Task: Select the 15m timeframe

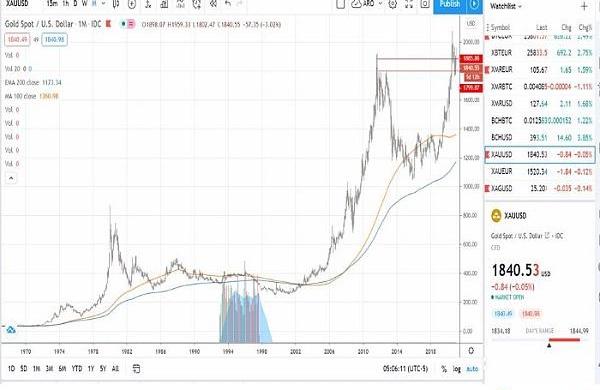Action: [52, 3]
